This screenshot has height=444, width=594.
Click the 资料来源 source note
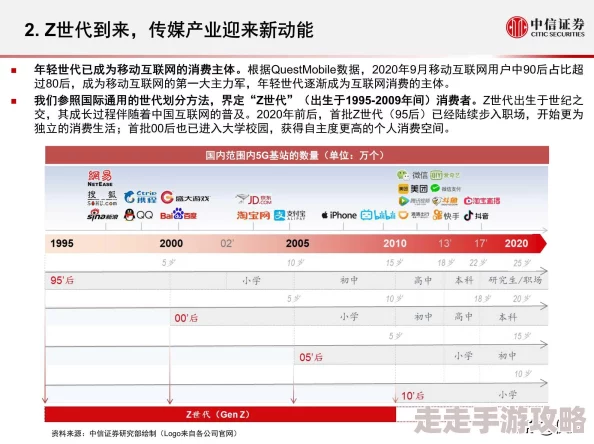click(144, 433)
